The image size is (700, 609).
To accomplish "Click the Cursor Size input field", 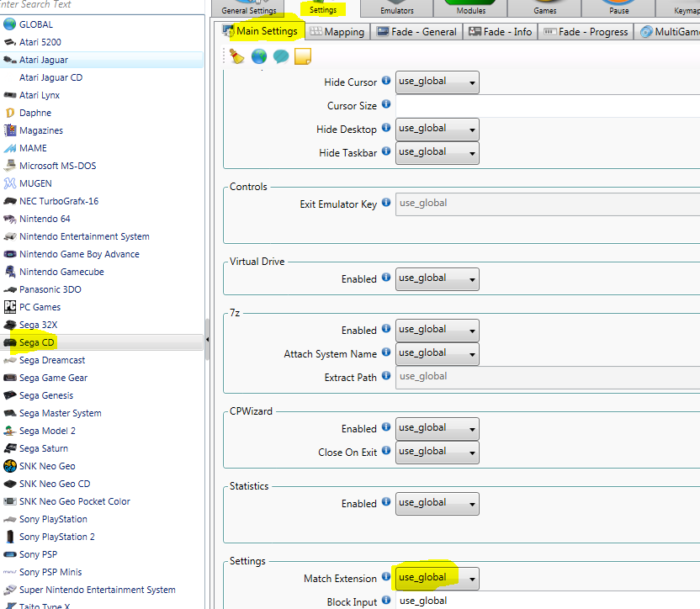I will pos(547,106).
